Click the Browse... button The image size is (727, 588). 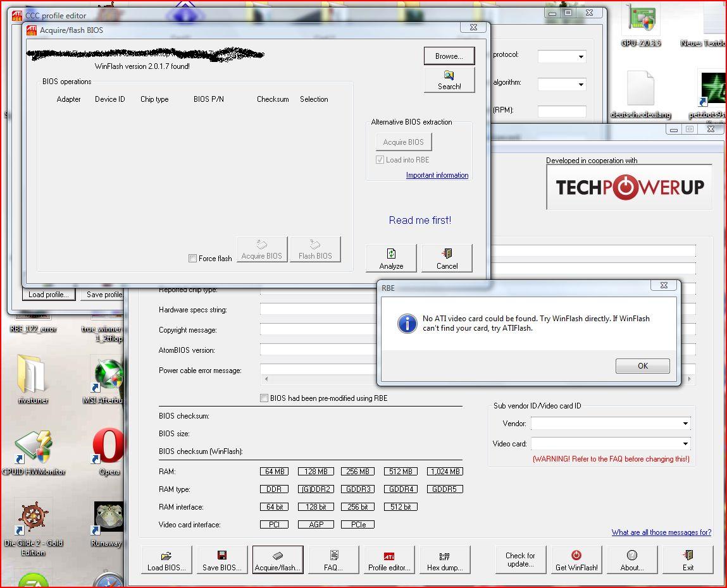449,56
